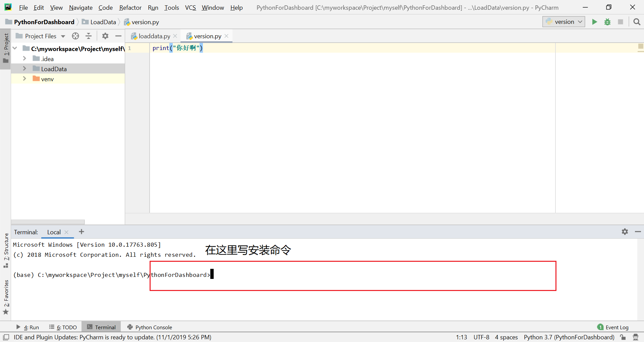Switch to loaddata.py editor tab
The image size is (644, 342).
click(x=154, y=36)
